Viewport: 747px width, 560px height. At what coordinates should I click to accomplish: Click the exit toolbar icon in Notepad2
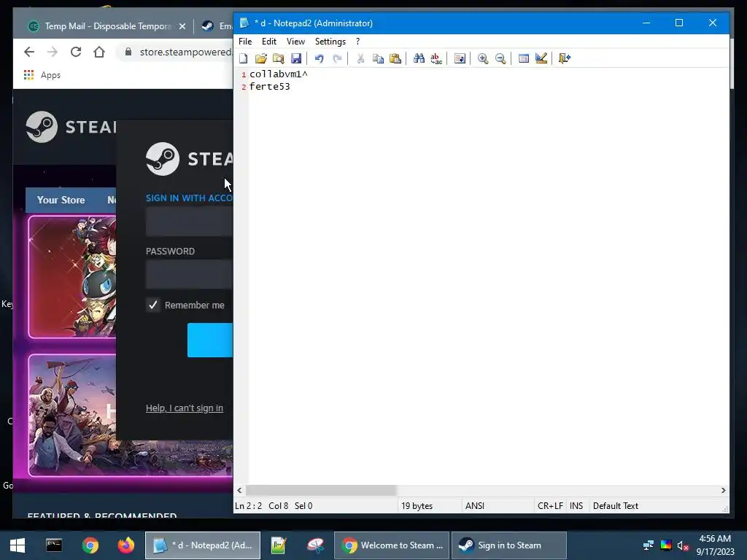[565, 58]
